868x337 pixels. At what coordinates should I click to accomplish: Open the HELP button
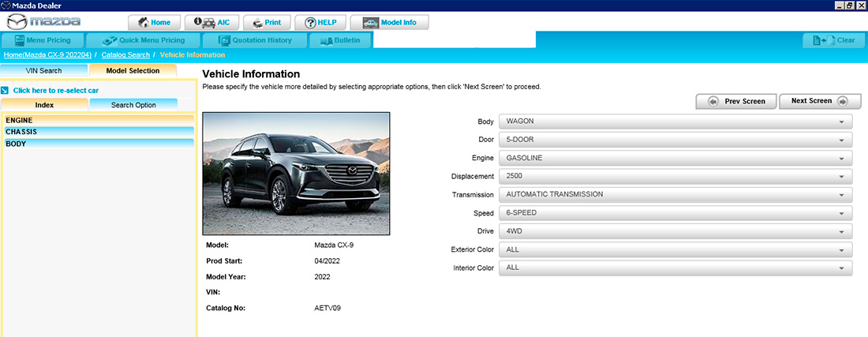click(320, 23)
